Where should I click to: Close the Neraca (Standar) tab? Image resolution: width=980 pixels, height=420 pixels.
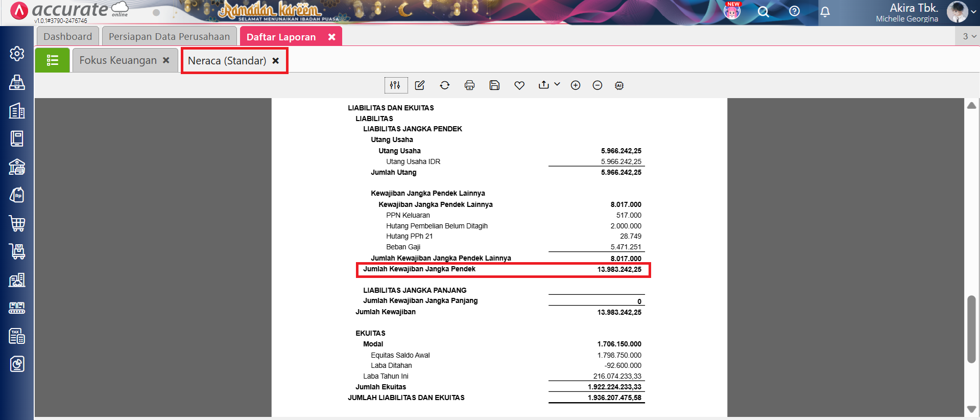coord(276,61)
